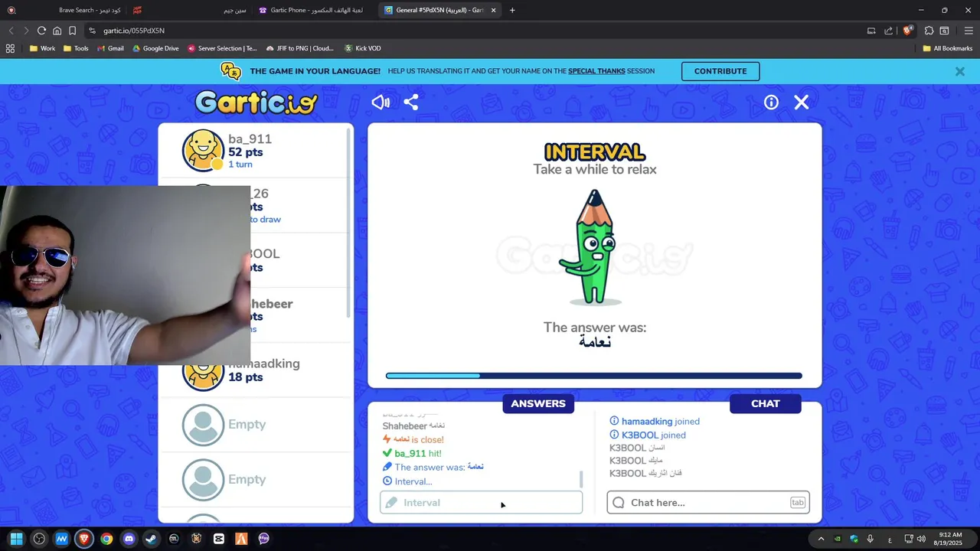Click the interval progress bar
This screenshot has width=980, height=551.
pos(594,376)
